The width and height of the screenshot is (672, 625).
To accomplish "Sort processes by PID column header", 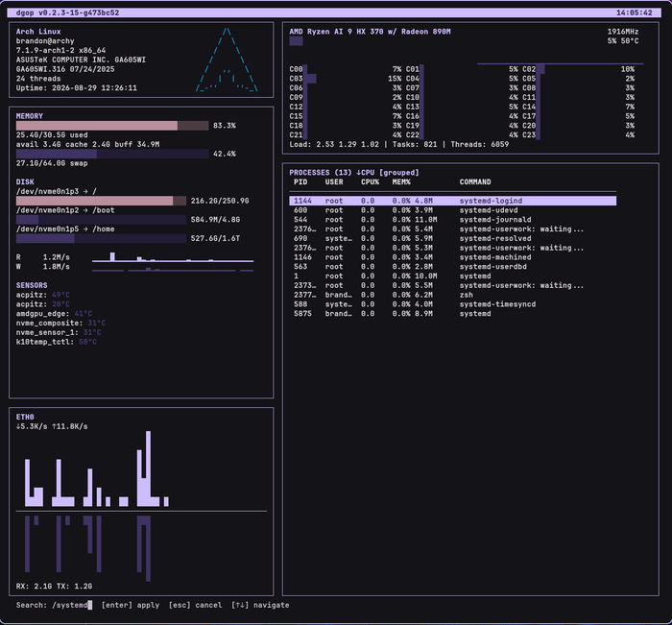I will pos(300,181).
